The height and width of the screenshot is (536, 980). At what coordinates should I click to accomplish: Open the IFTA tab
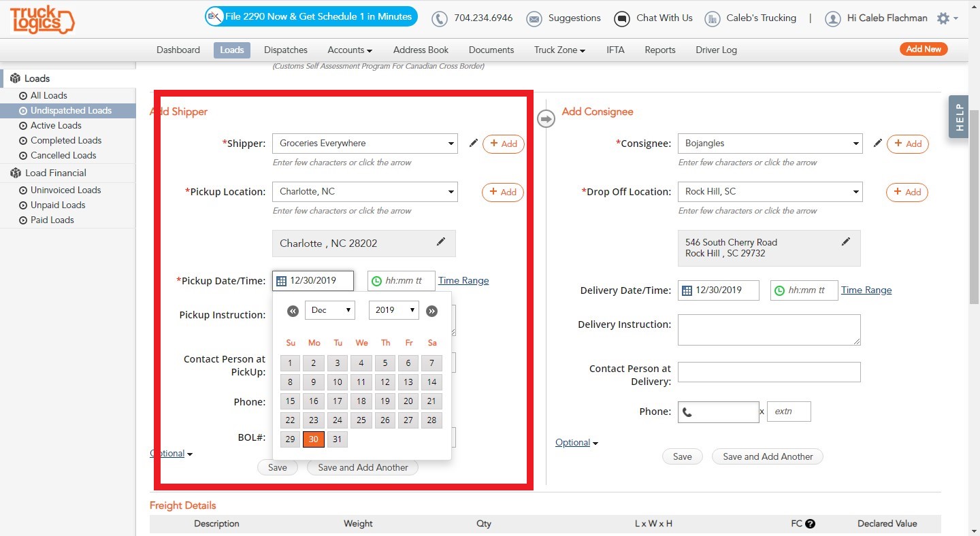[615, 50]
